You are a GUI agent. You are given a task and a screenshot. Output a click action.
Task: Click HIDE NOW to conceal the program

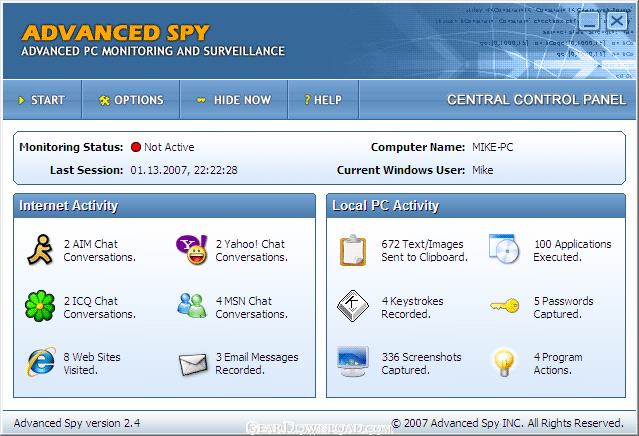[234, 100]
